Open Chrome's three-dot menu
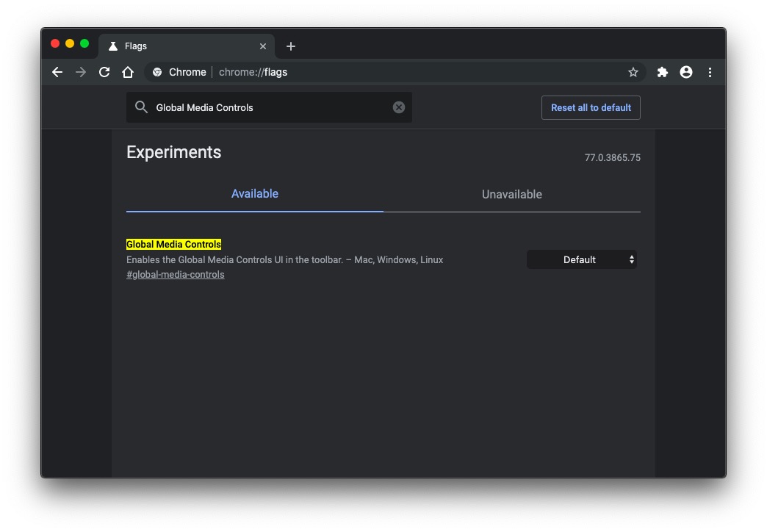The width and height of the screenshot is (767, 532). pos(710,72)
